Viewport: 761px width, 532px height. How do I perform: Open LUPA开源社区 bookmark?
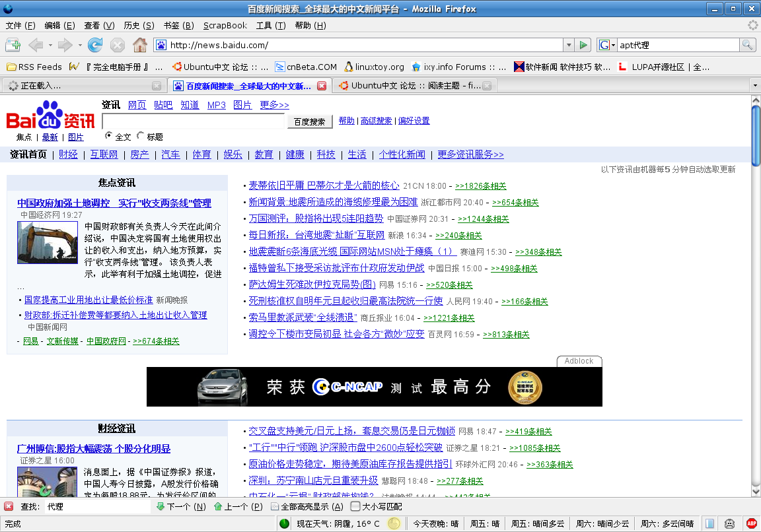[663, 67]
